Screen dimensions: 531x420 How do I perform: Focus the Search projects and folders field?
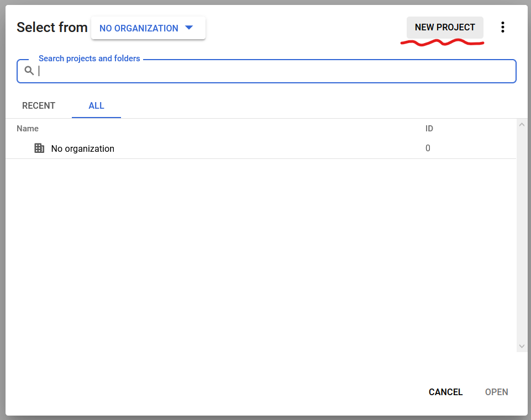[276, 71]
